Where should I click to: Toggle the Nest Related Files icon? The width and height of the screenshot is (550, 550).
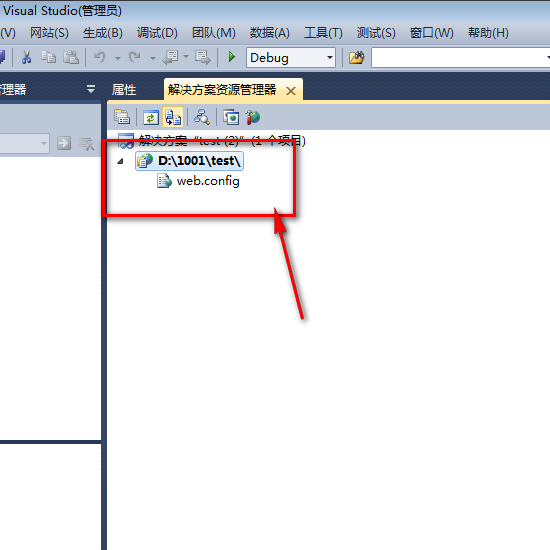[173, 117]
